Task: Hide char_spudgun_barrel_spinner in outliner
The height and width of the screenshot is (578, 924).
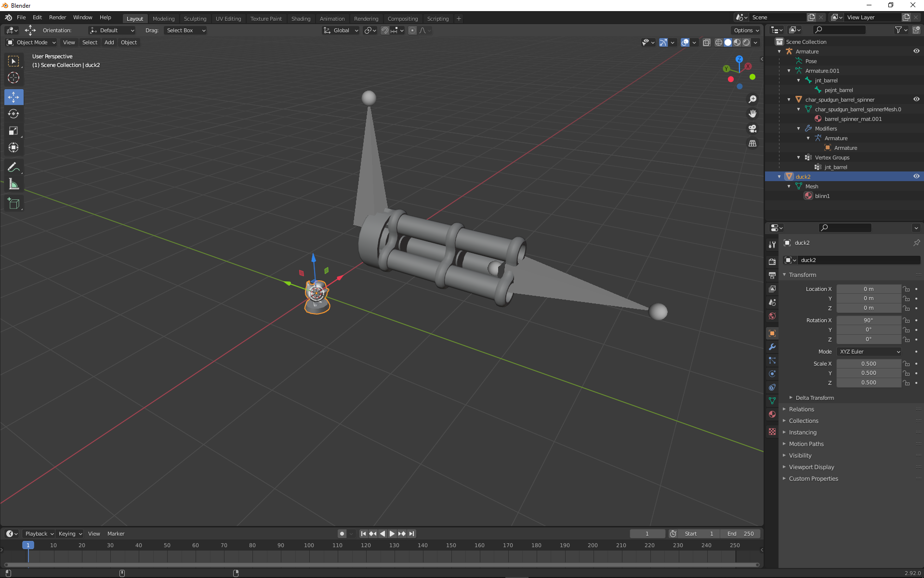Action: click(916, 99)
